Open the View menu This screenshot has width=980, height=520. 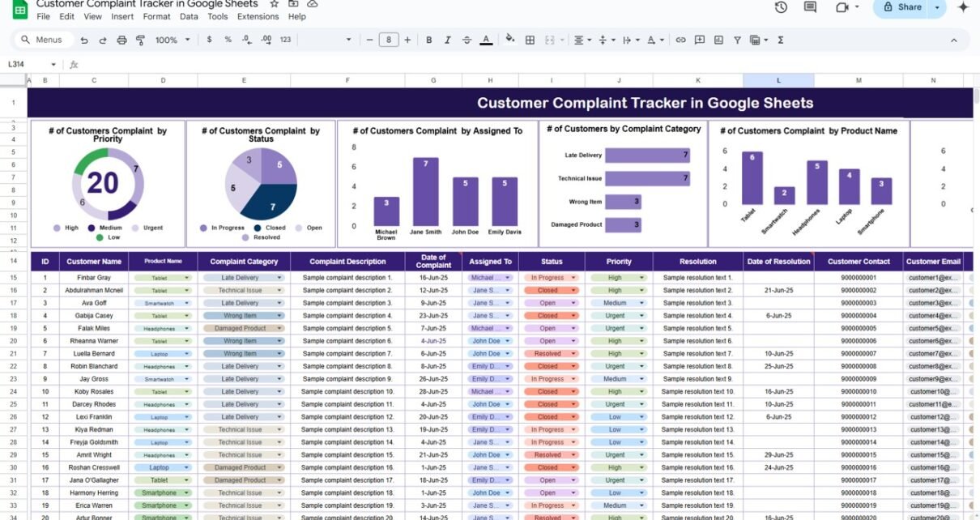click(92, 16)
